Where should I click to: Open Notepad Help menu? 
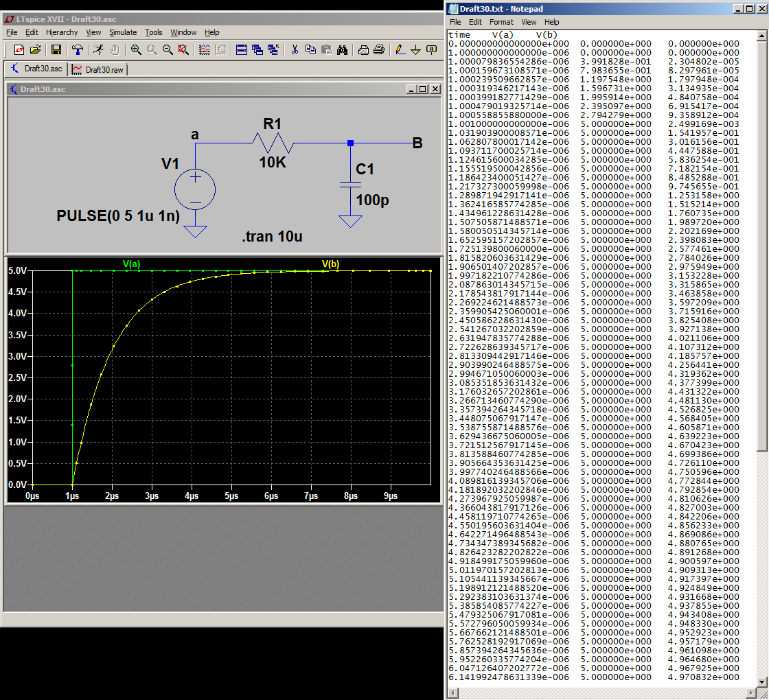[x=552, y=22]
